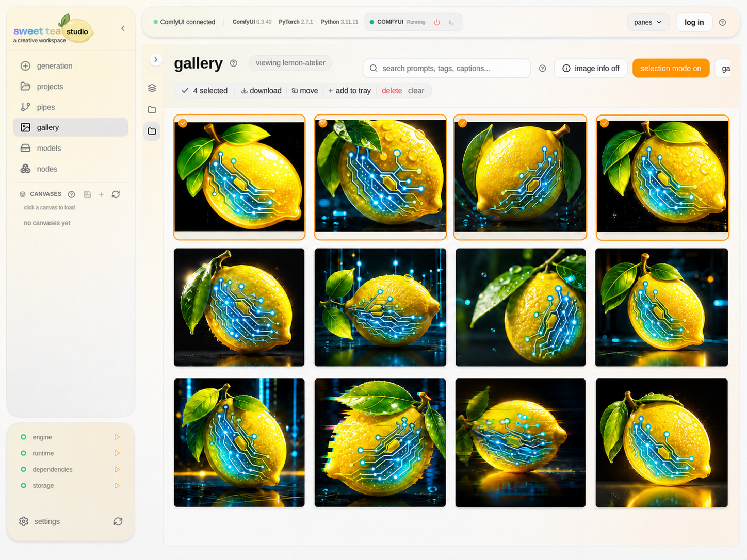Click the refresh icon next to settings

(x=118, y=521)
